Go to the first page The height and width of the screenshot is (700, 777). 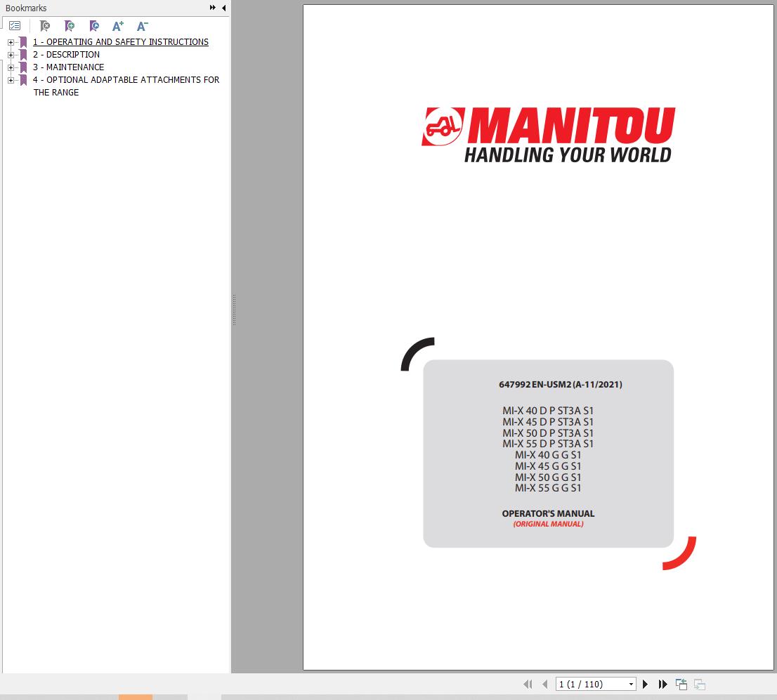pyautogui.click(x=528, y=684)
